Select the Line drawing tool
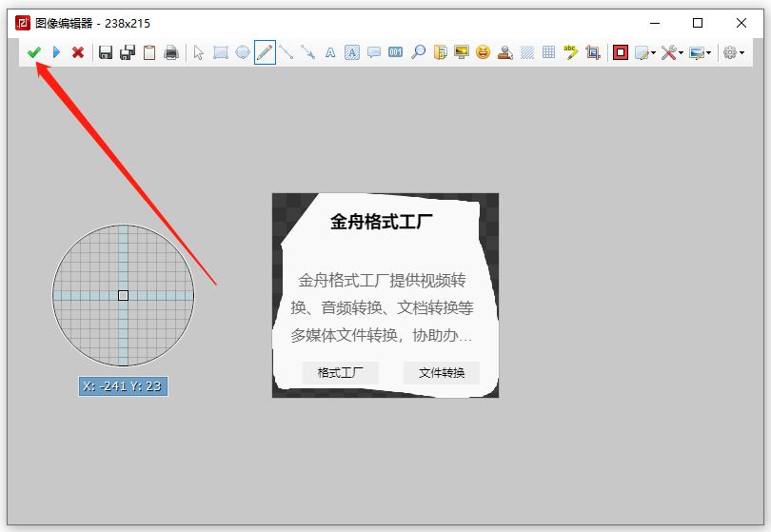 point(287,52)
